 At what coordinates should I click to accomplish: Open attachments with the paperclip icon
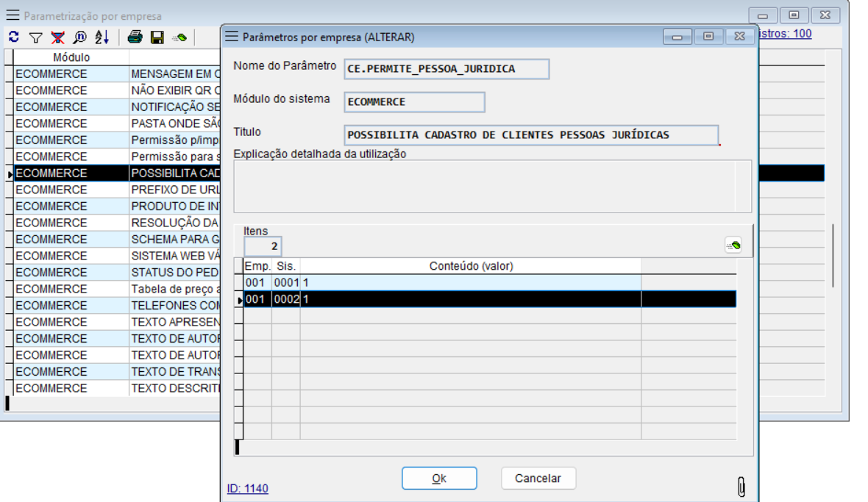point(741,487)
